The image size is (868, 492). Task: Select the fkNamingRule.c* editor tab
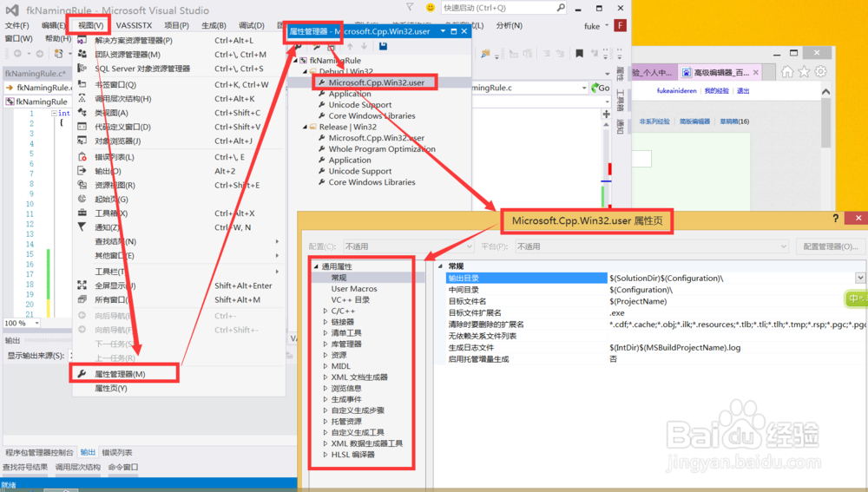(x=36, y=74)
